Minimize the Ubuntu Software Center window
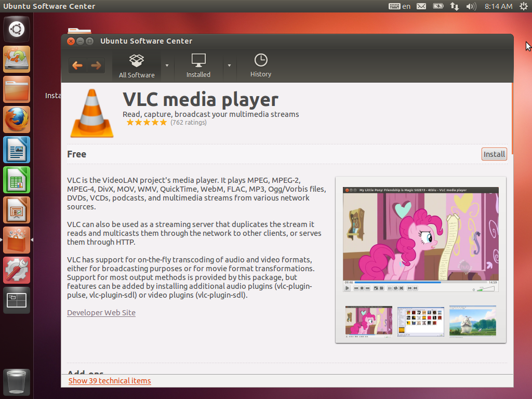 point(80,41)
